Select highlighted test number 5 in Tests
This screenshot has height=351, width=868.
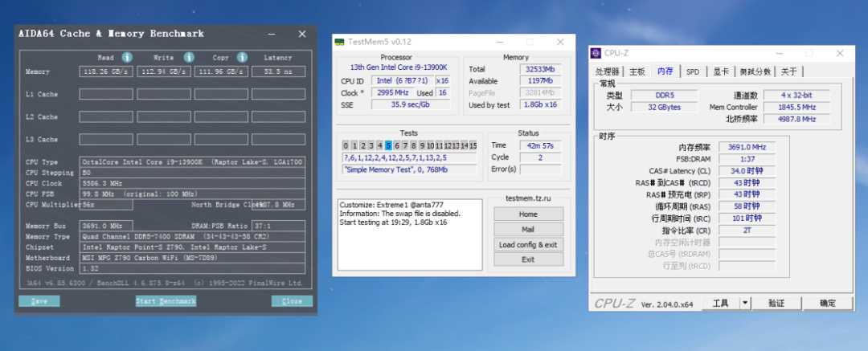click(388, 145)
